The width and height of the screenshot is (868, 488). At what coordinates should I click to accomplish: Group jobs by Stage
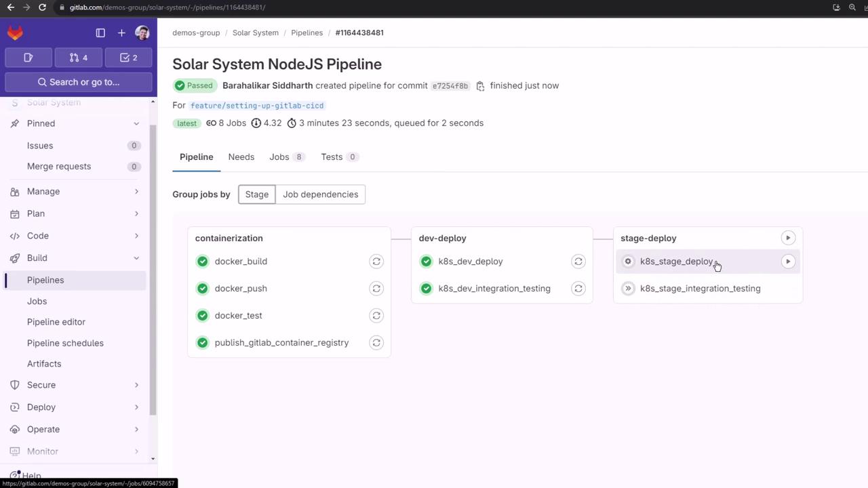[257, 195]
